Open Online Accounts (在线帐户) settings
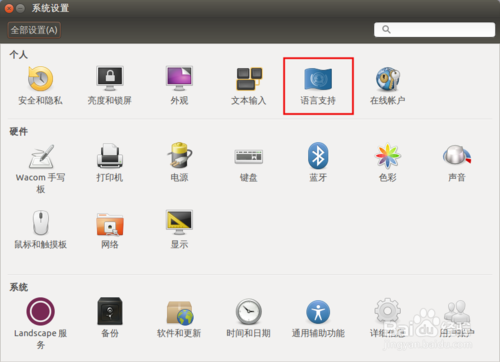The image size is (500, 362). coord(387,85)
